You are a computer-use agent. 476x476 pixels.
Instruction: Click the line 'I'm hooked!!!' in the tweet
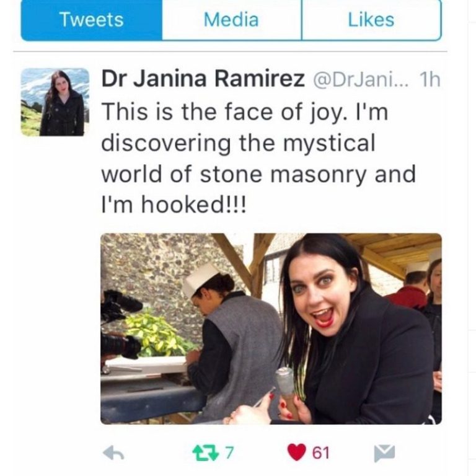173,205
